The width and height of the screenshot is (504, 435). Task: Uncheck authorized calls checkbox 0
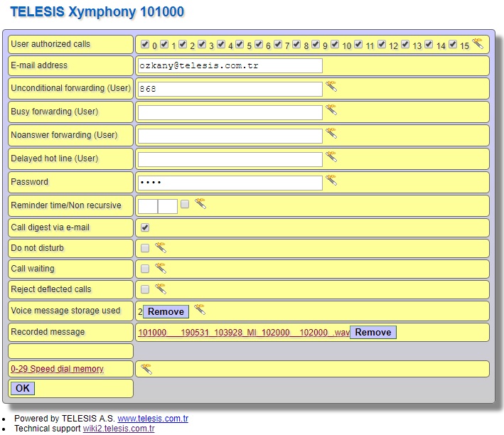(145, 44)
